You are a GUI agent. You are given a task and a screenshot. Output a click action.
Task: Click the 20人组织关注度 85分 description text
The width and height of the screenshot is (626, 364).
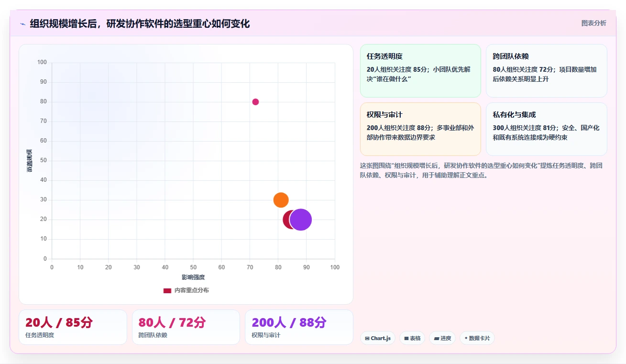click(x=418, y=74)
